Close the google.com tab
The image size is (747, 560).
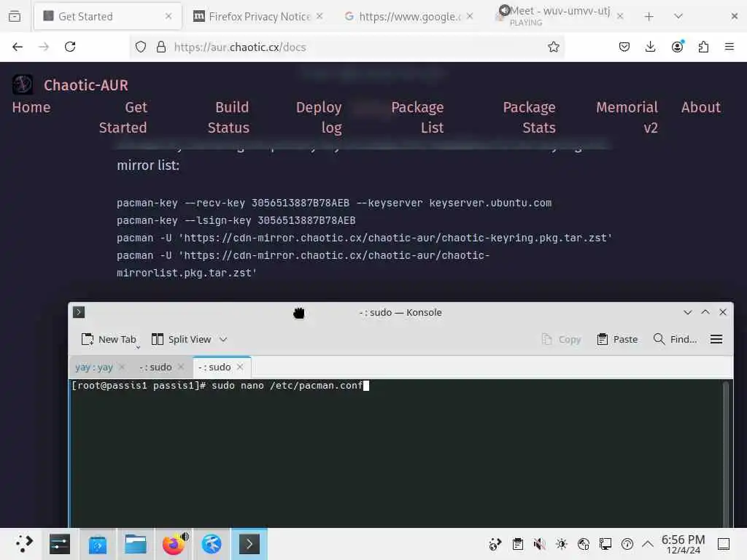471,17
